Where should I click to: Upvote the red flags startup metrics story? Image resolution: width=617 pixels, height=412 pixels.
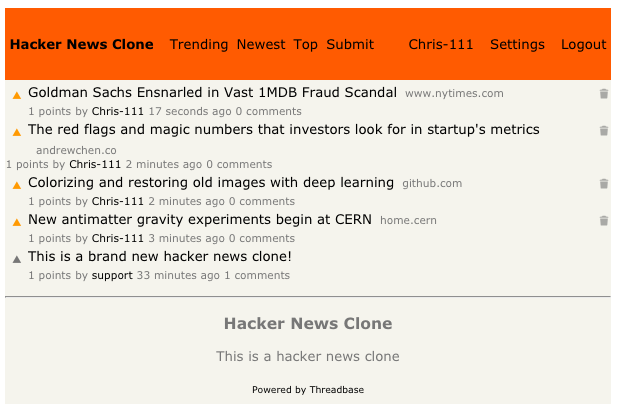coord(16,132)
